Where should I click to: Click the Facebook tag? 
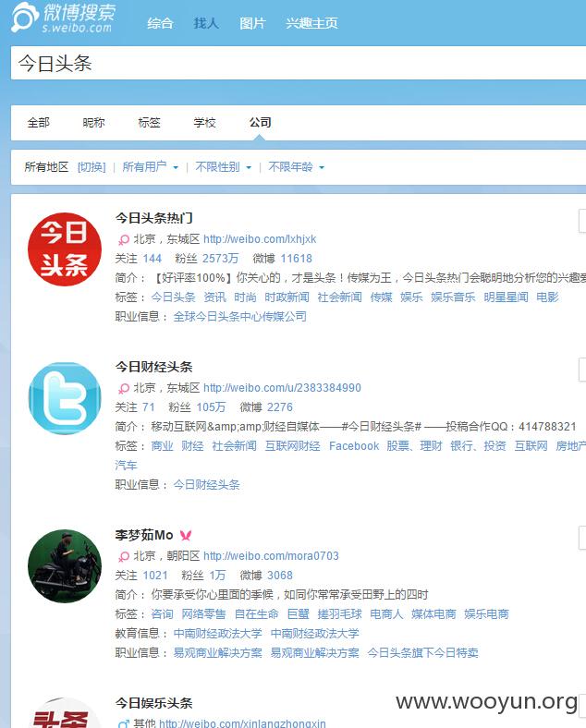[x=354, y=446]
